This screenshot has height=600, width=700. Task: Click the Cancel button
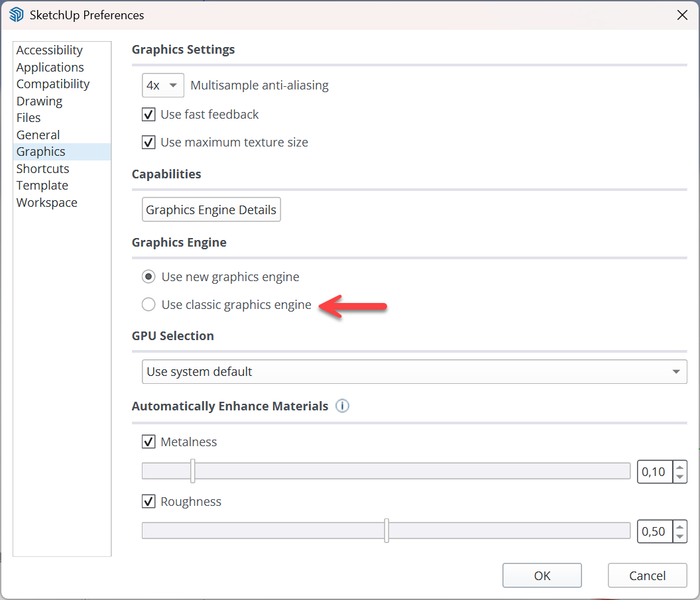point(648,575)
